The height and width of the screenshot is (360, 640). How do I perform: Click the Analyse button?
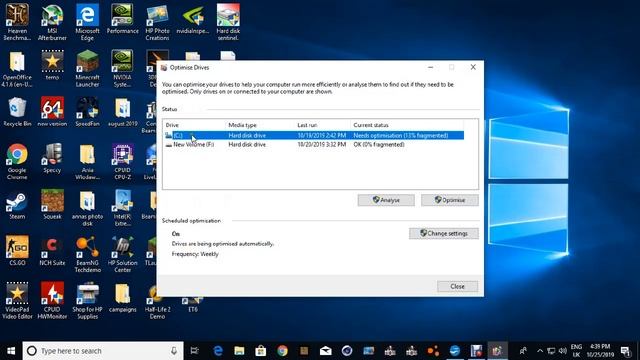pos(386,200)
